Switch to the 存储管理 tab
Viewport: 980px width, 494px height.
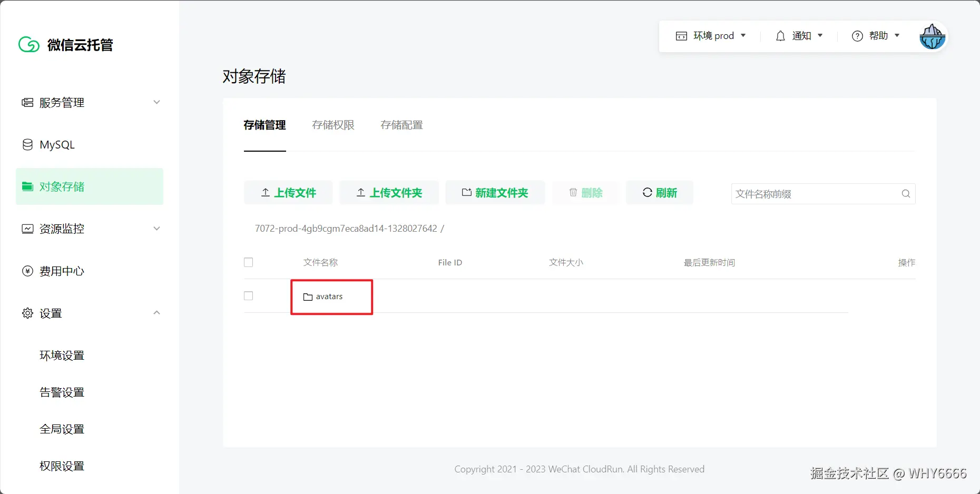click(x=264, y=125)
